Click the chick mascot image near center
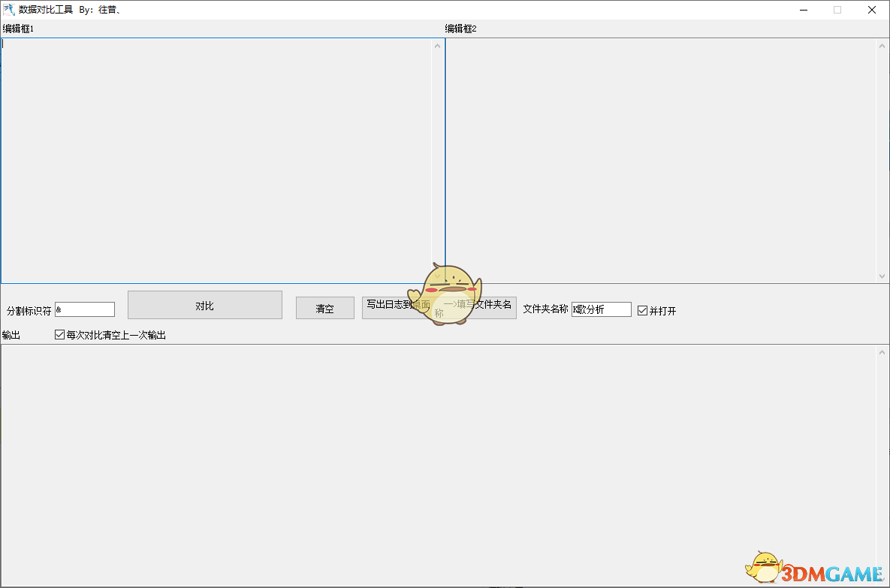This screenshot has height=588, width=890. point(447,293)
